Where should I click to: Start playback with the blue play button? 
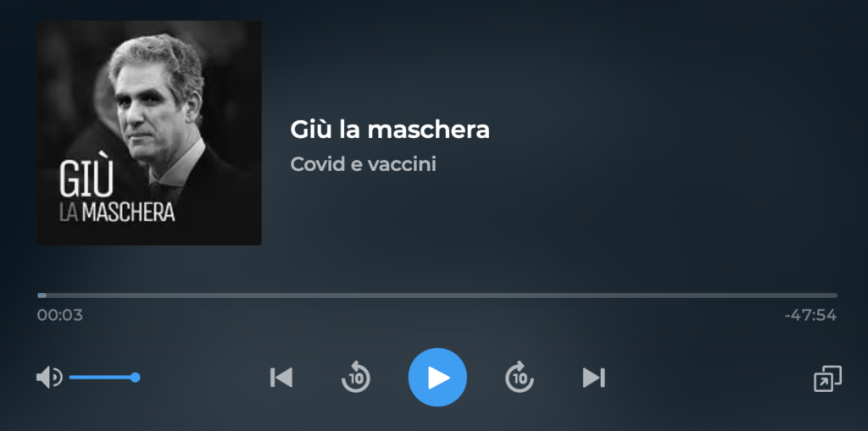click(437, 378)
